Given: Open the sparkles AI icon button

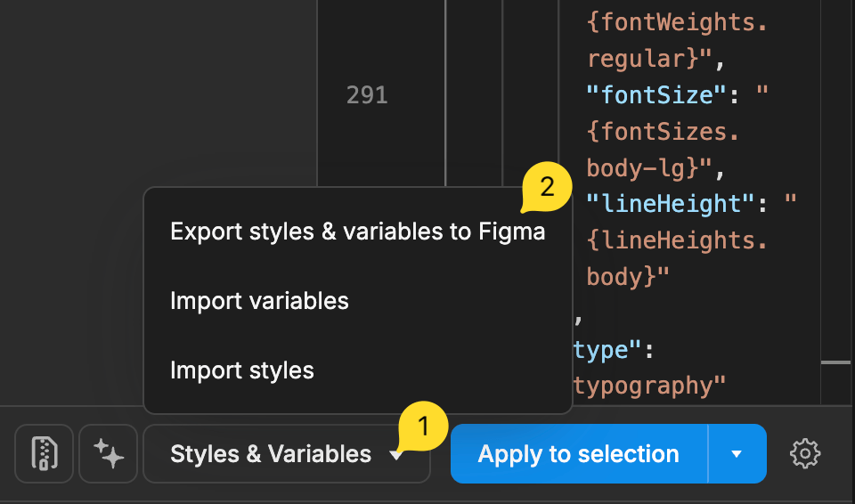Looking at the screenshot, I should tap(108, 453).
